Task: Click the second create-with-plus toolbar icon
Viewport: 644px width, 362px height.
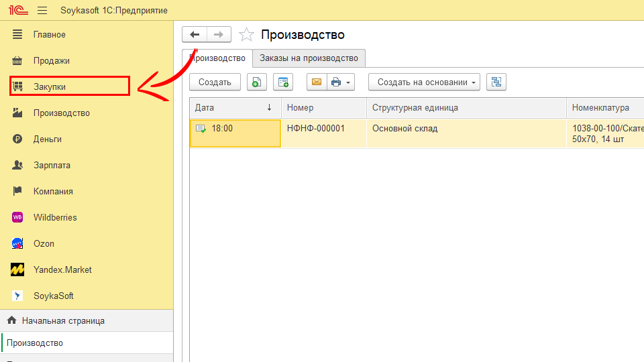Action: pyautogui.click(x=283, y=82)
